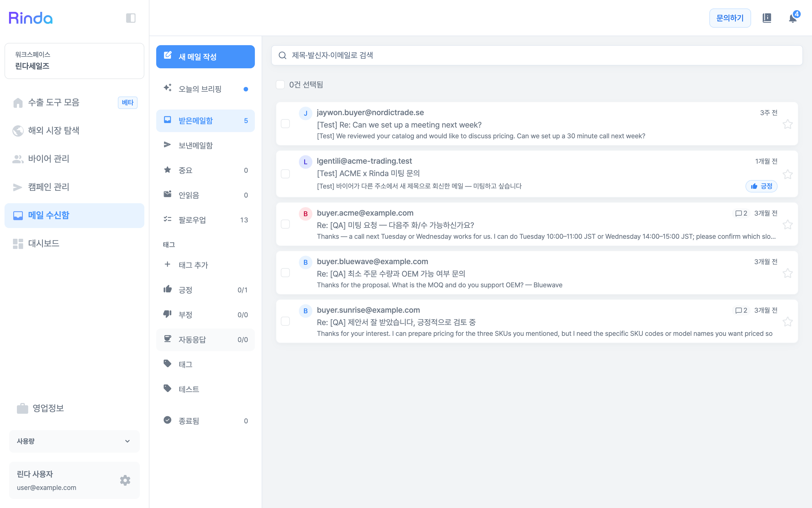Open 보낸메일함 sent folder
812x508 pixels.
click(205, 145)
